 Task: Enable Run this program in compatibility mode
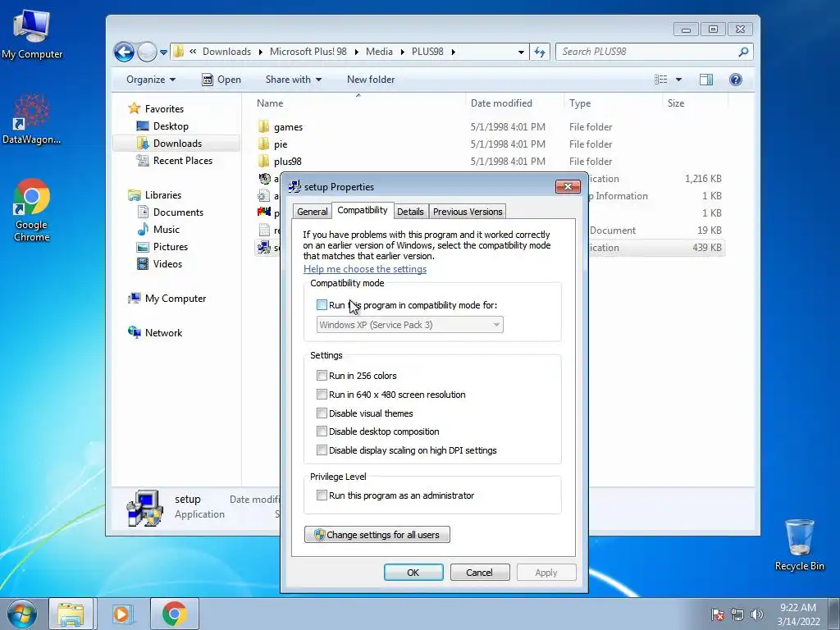point(322,305)
